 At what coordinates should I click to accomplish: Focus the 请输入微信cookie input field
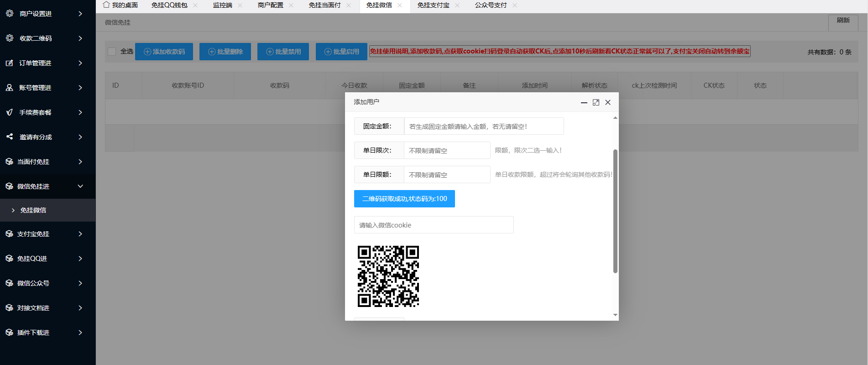coord(434,225)
